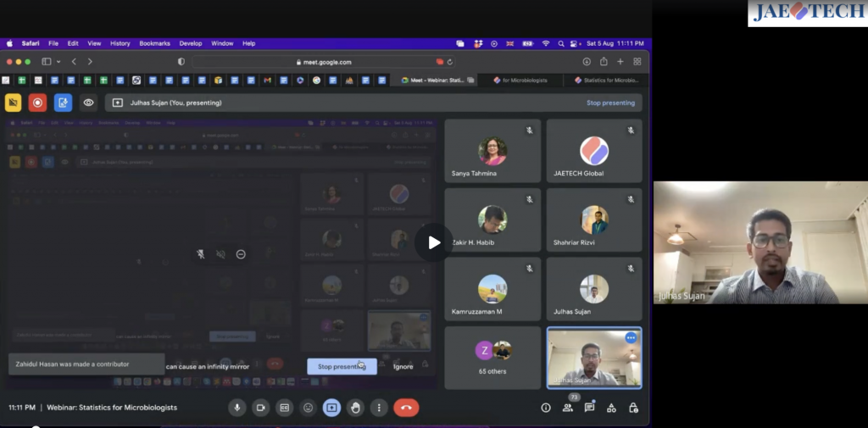Click the red record extension button

[37, 103]
